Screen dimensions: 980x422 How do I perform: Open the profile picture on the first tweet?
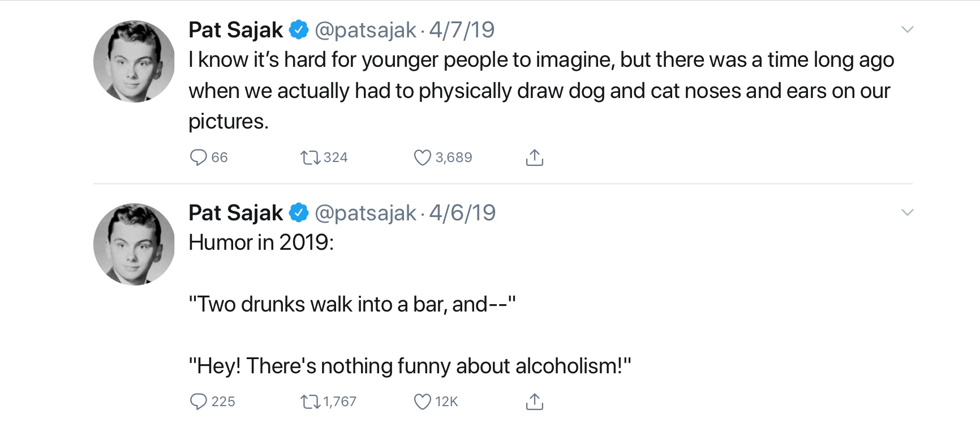coord(134,61)
